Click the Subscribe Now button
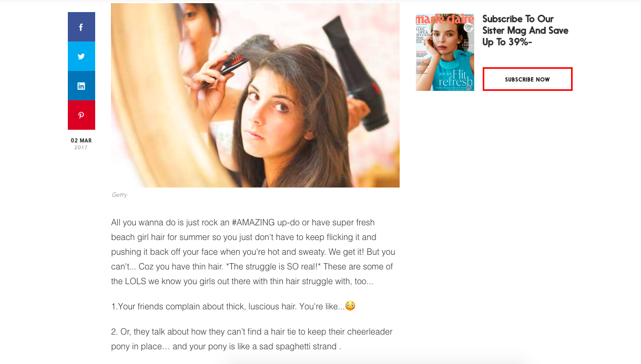Viewport: 641px width, 364px height. click(x=527, y=79)
